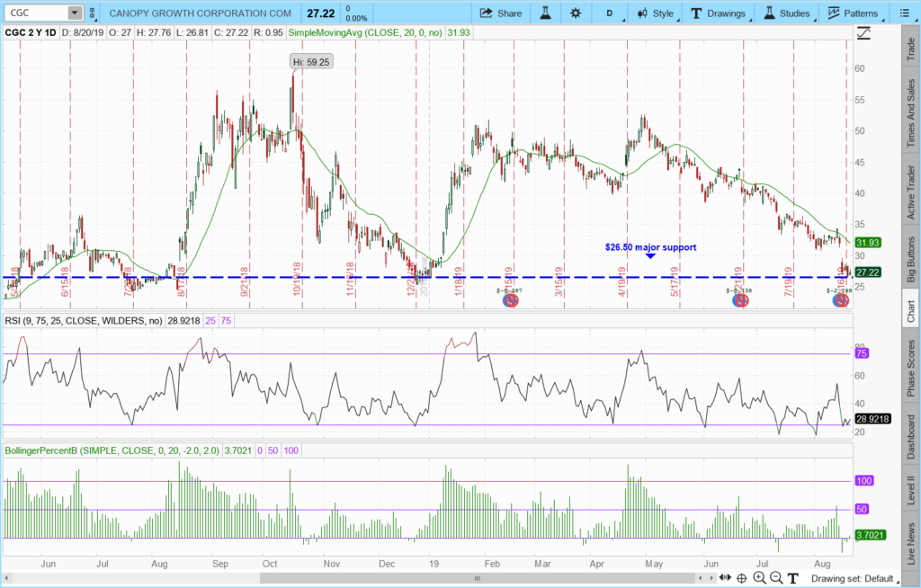Open the flask icon next to Share
This screenshot has height=588, width=921.
point(544,13)
